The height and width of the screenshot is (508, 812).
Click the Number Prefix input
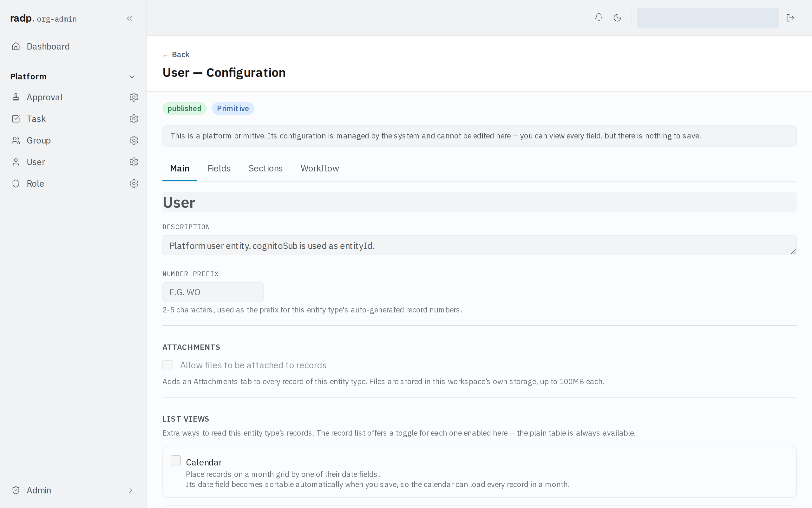tap(213, 292)
